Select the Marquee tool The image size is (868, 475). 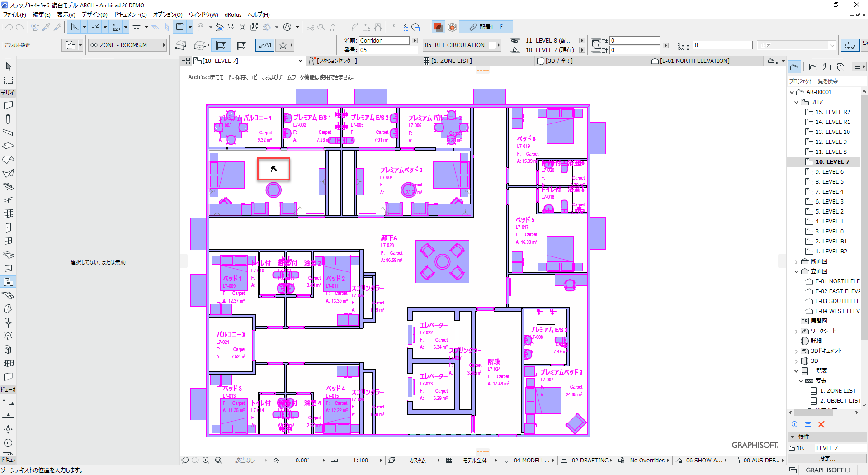[x=8, y=81]
